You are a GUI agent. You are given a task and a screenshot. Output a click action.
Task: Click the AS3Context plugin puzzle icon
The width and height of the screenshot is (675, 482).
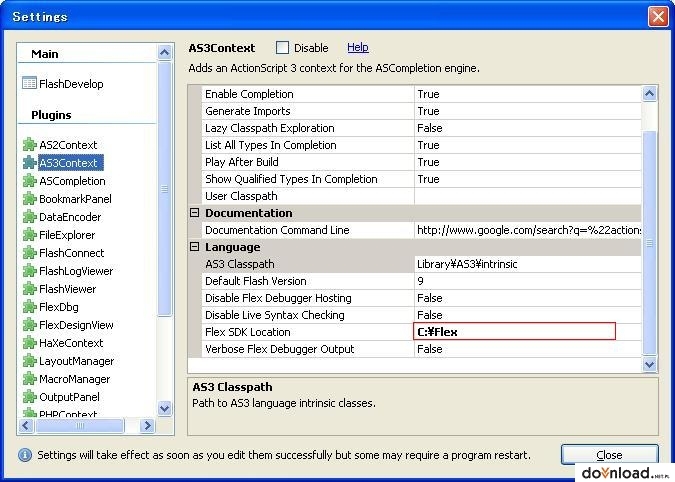click(29, 163)
